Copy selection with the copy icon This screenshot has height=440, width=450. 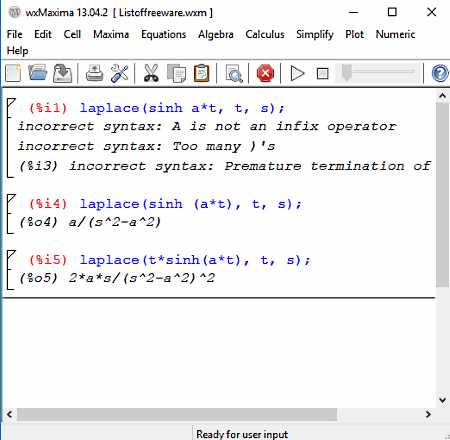click(x=176, y=73)
